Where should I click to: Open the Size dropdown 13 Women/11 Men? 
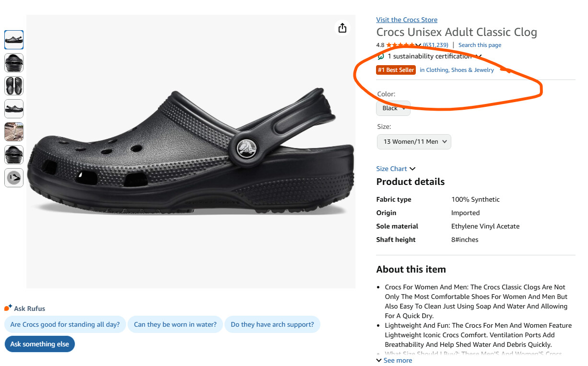click(x=413, y=142)
